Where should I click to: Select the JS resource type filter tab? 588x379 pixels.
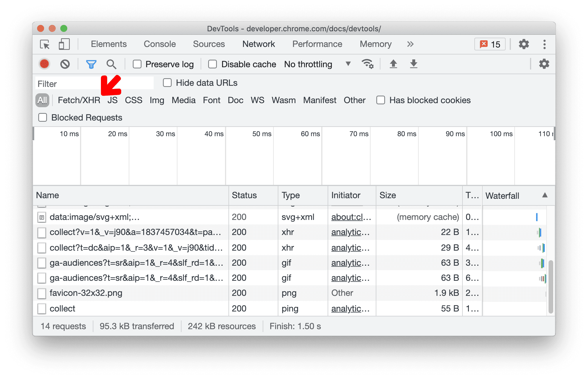tap(112, 99)
